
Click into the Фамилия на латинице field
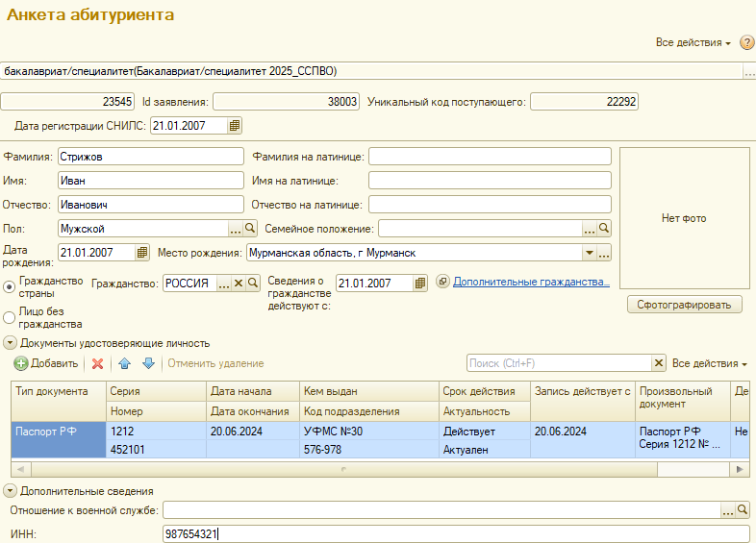coord(490,156)
